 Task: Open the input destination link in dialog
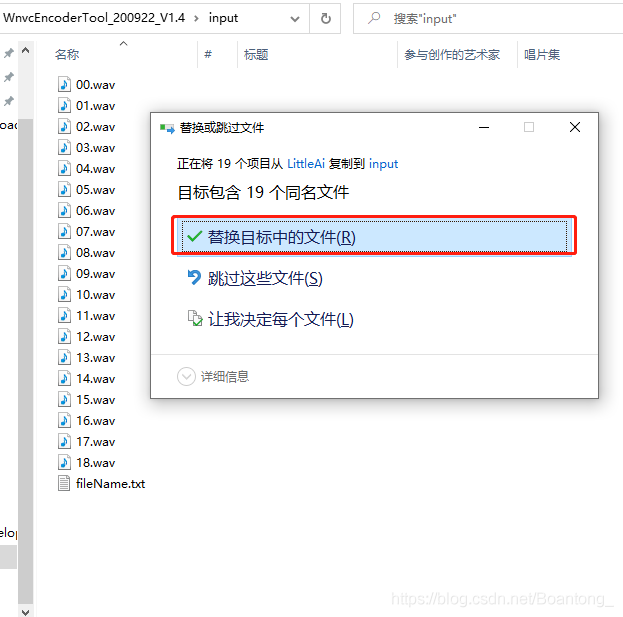(x=383, y=164)
